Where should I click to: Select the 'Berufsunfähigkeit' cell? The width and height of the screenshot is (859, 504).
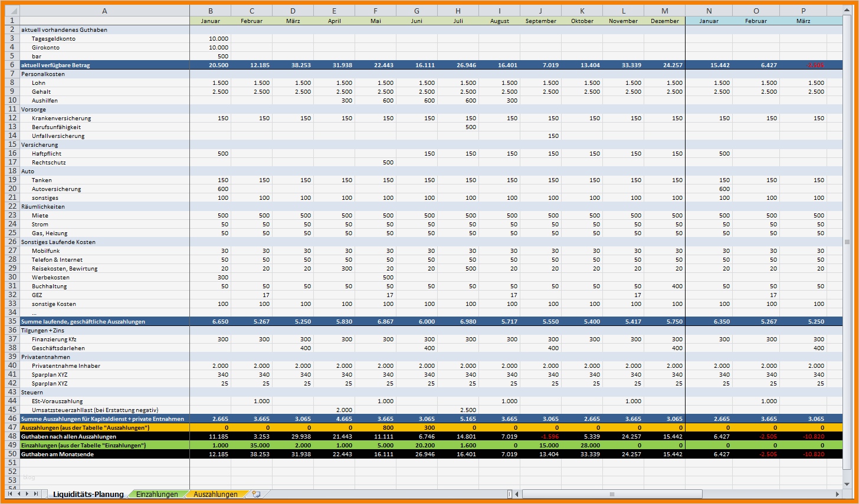tap(104, 127)
